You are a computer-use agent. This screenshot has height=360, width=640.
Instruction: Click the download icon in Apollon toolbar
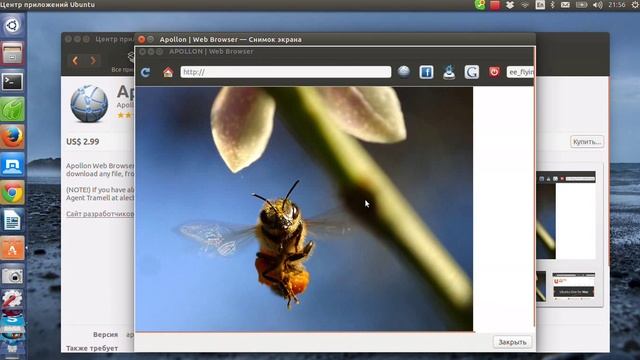449,72
